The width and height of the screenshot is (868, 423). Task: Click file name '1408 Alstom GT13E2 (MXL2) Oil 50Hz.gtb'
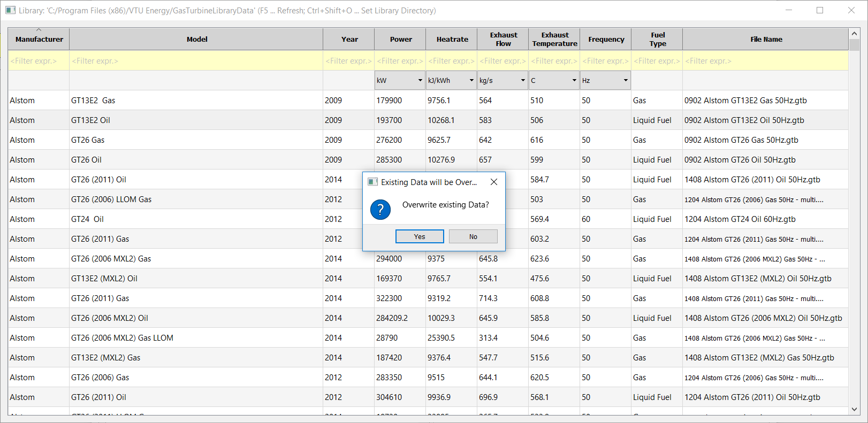tap(758, 279)
